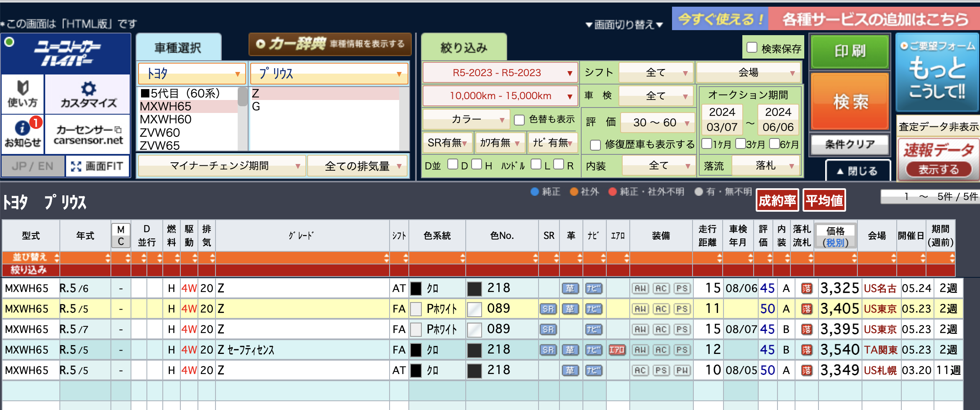Click 革 leather icon in 3,325 row
The image size is (980, 410).
pyautogui.click(x=570, y=288)
